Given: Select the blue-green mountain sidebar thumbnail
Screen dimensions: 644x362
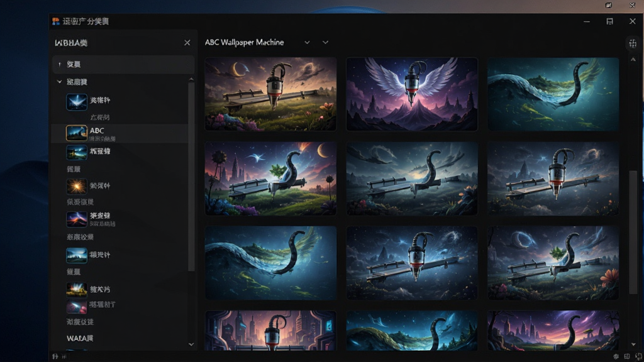Looking at the screenshot, I should point(77,255).
